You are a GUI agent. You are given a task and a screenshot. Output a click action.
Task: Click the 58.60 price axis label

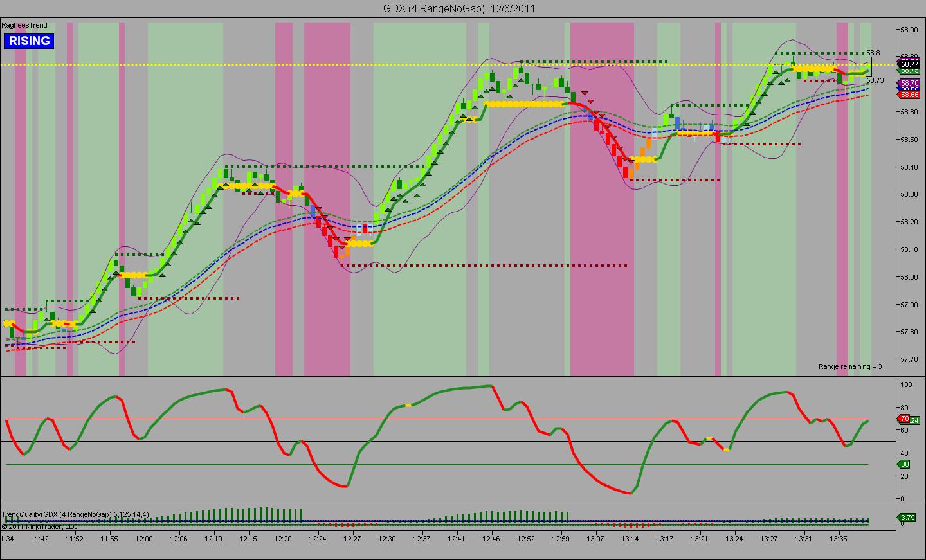click(x=909, y=112)
